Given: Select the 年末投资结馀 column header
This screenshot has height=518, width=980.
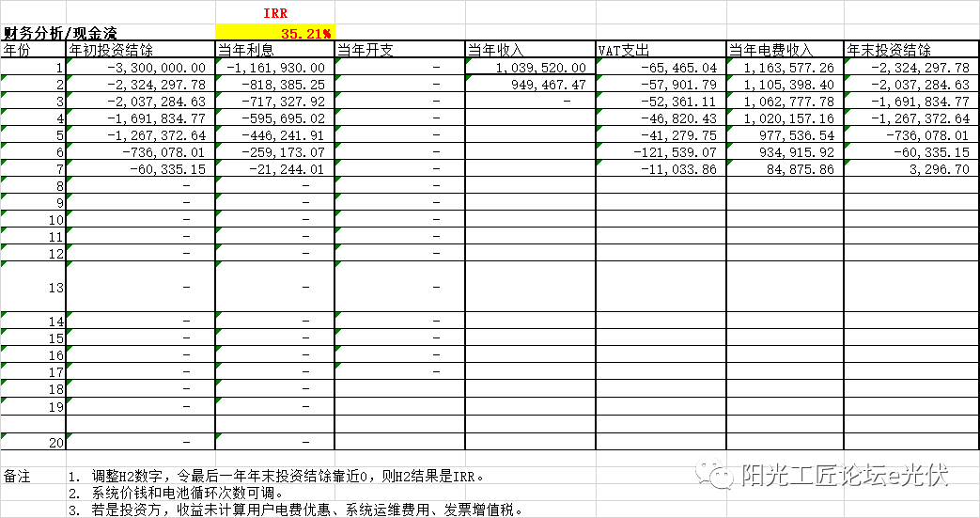Looking at the screenshot, I should coord(911,50).
